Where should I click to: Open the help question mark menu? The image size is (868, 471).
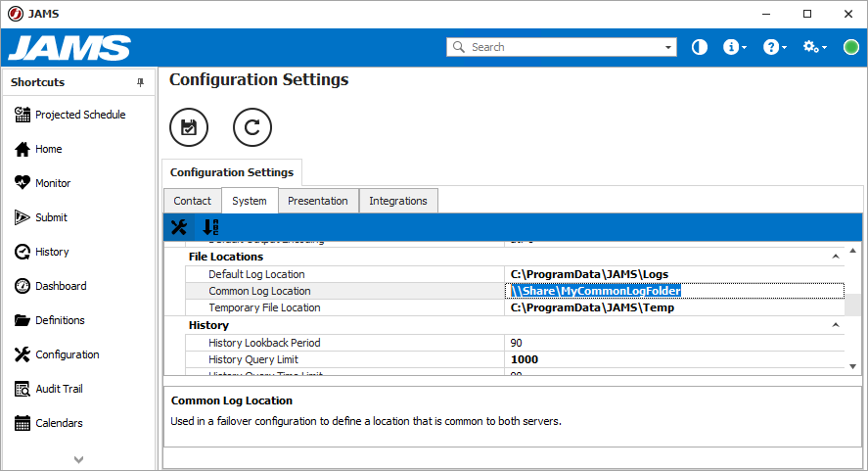774,47
